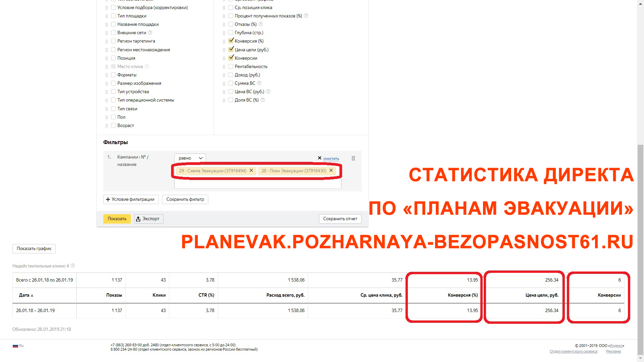The height and width of the screenshot is (362, 644).
Task: Click Russian flag language icon in footer
Action: [15, 345]
